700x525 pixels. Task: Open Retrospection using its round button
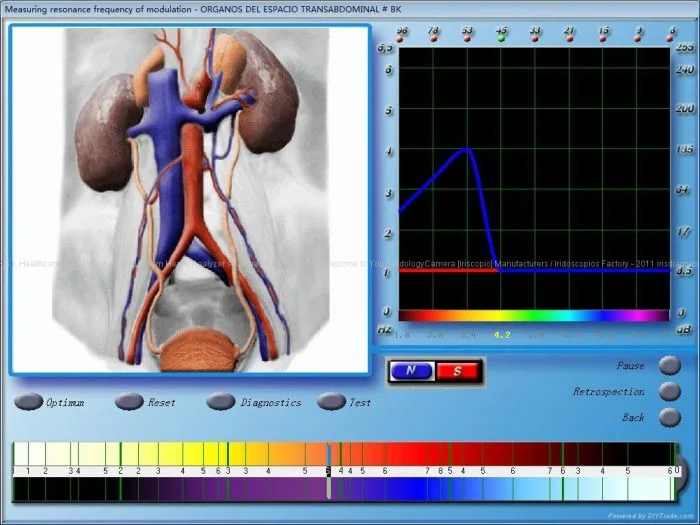click(670, 392)
